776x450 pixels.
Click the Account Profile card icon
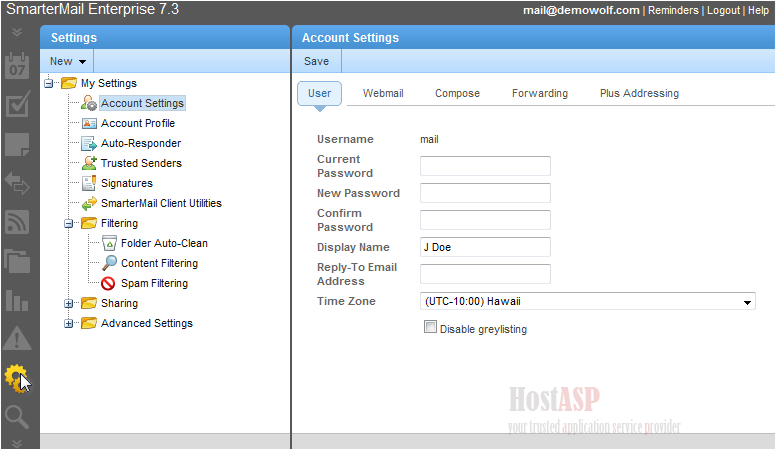coord(89,123)
